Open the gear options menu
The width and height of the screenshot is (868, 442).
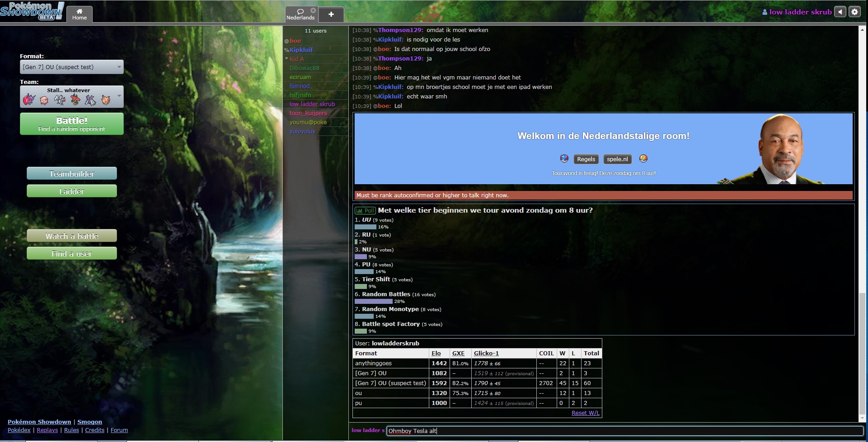(x=854, y=12)
